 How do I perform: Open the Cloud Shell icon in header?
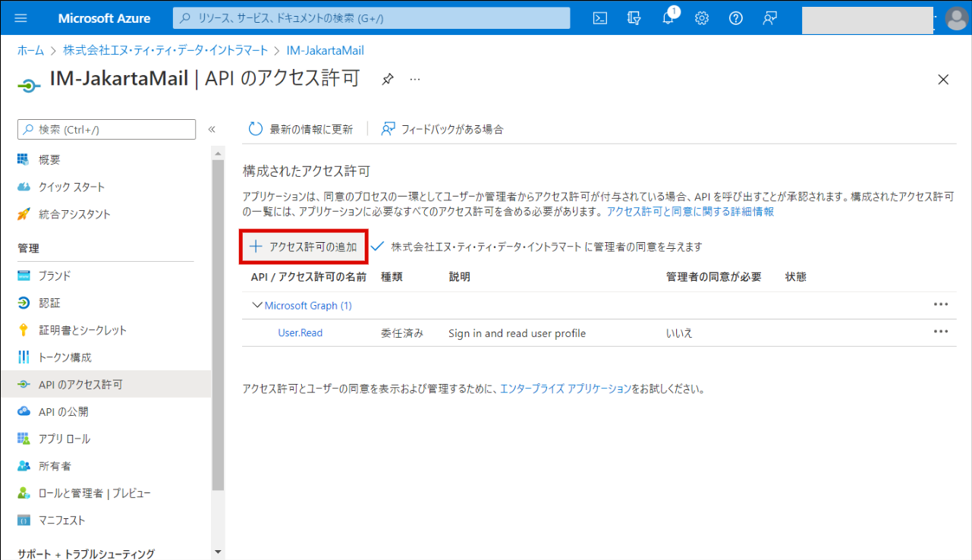pyautogui.click(x=600, y=18)
